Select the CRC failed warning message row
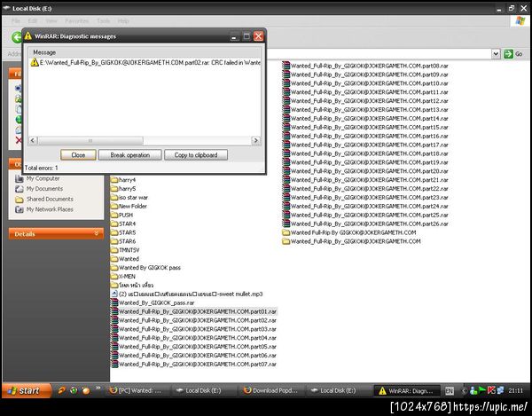Image resolution: width=532 pixels, height=416 pixels. [x=145, y=62]
